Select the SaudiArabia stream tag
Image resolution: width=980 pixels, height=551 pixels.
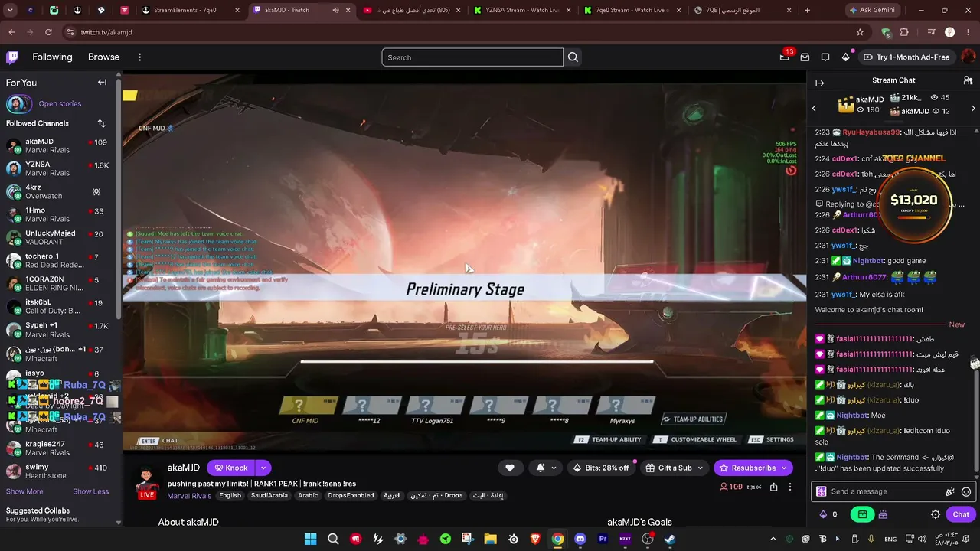(269, 496)
